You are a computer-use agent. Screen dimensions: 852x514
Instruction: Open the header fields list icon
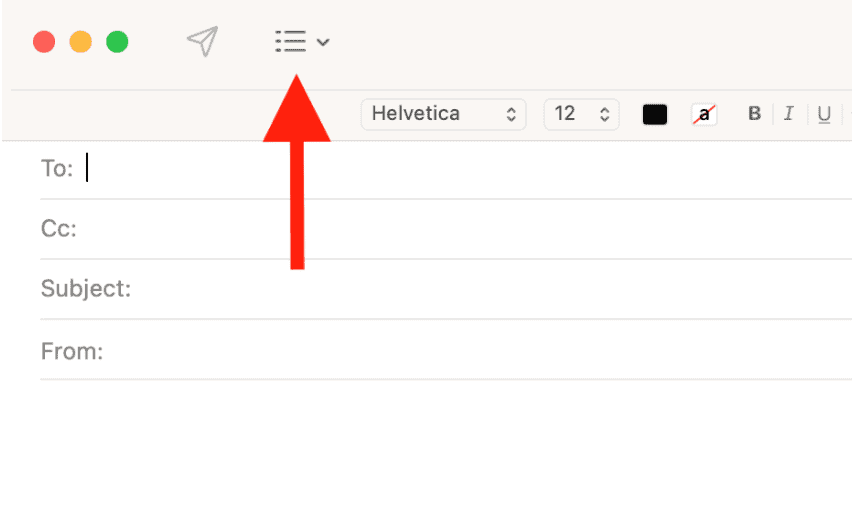pyautogui.click(x=290, y=41)
